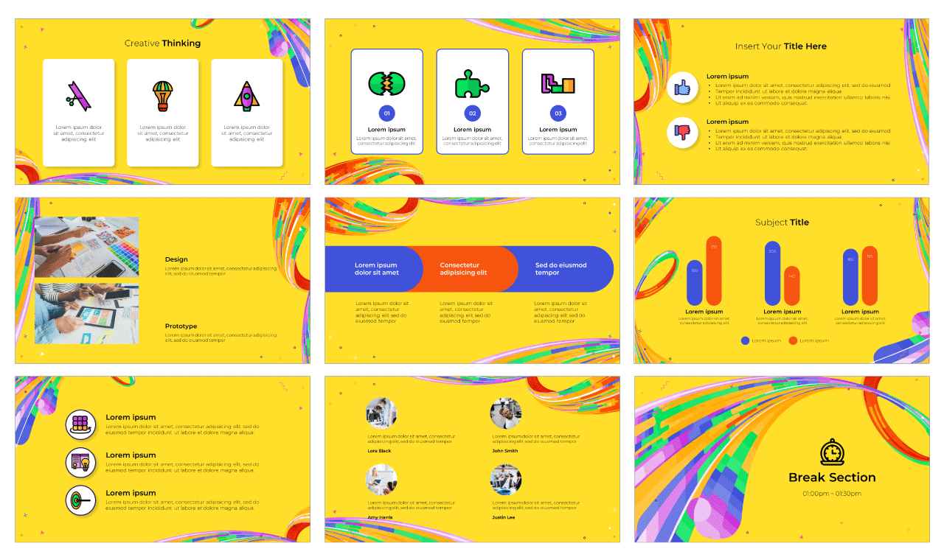
Task: Click the target with arrow icon
Action: tap(80, 501)
